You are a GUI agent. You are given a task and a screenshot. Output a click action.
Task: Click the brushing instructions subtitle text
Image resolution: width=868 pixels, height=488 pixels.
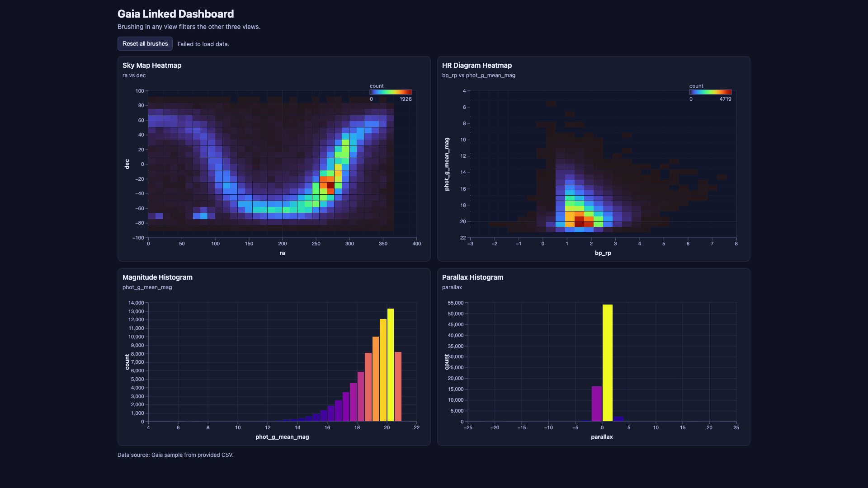click(x=189, y=27)
